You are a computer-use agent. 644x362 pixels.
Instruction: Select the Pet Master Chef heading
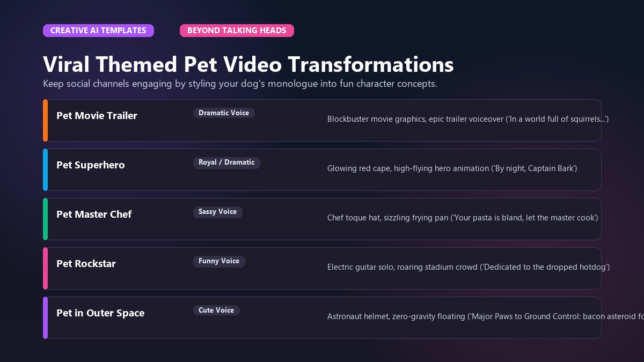(x=94, y=214)
